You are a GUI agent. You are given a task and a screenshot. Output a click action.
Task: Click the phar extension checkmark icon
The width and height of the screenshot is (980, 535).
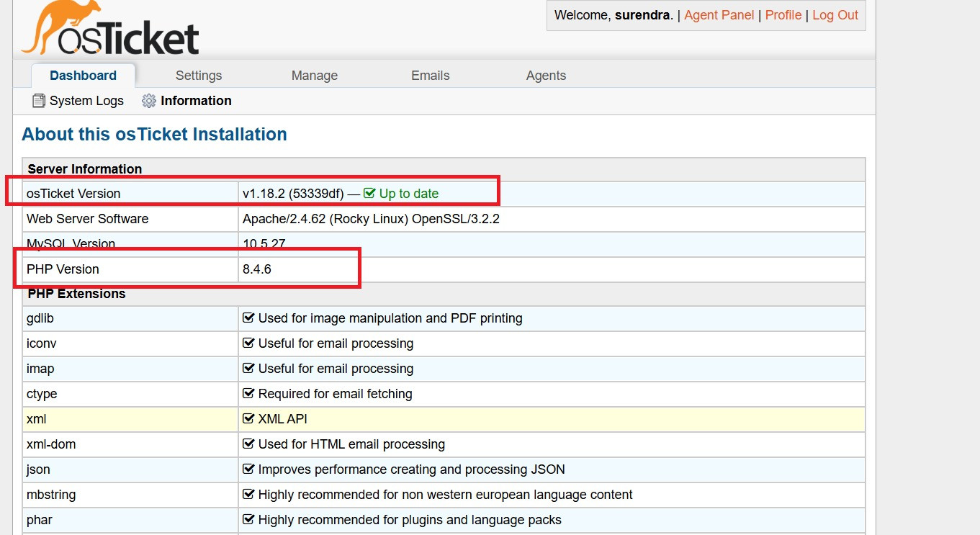pos(249,519)
